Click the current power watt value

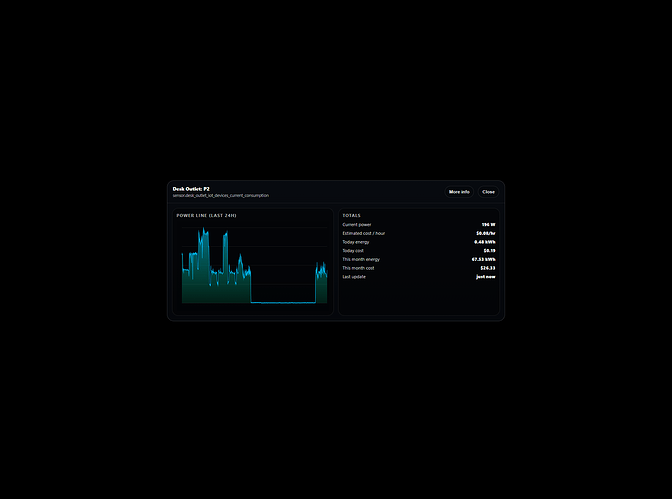488,225
